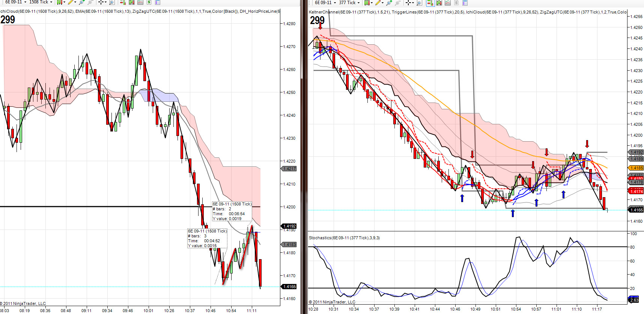Zoom out on the 377 Tick chart
This screenshot has height=314, width=644.
pyautogui.click(x=398, y=3)
